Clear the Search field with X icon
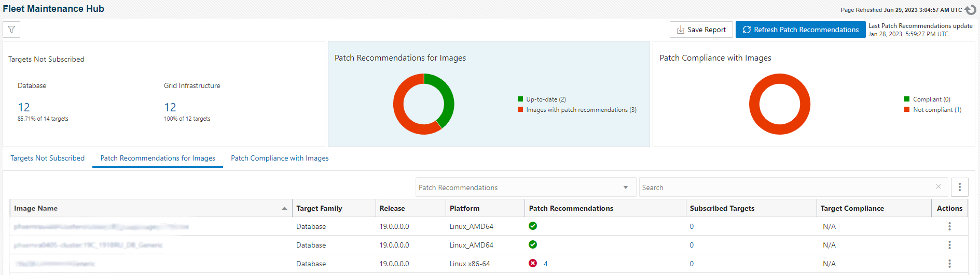The width and height of the screenshot is (980, 275). point(938,187)
